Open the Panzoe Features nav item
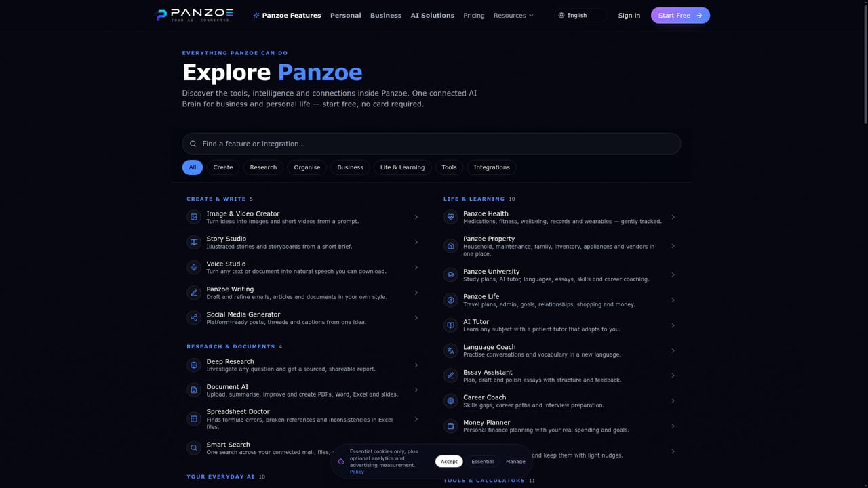The width and height of the screenshot is (868, 488). (x=287, y=15)
